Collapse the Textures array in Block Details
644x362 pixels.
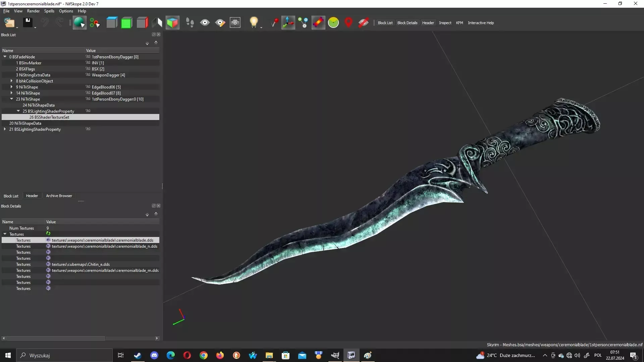(x=5, y=234)
